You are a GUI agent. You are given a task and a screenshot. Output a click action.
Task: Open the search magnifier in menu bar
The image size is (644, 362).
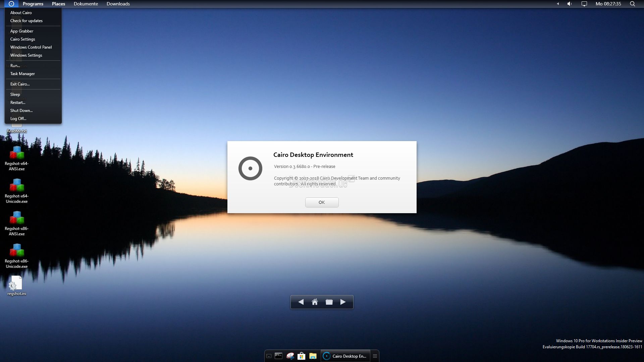pos(633,4)
